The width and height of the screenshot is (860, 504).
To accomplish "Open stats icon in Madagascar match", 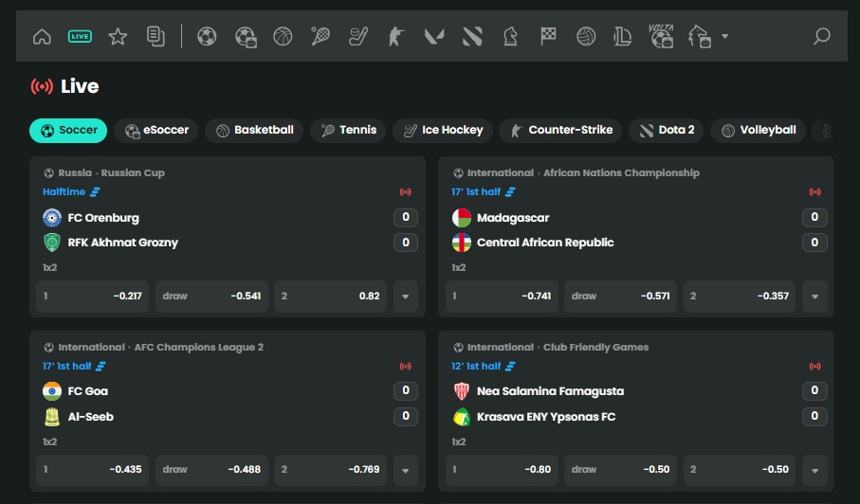I will coord(510,191).
